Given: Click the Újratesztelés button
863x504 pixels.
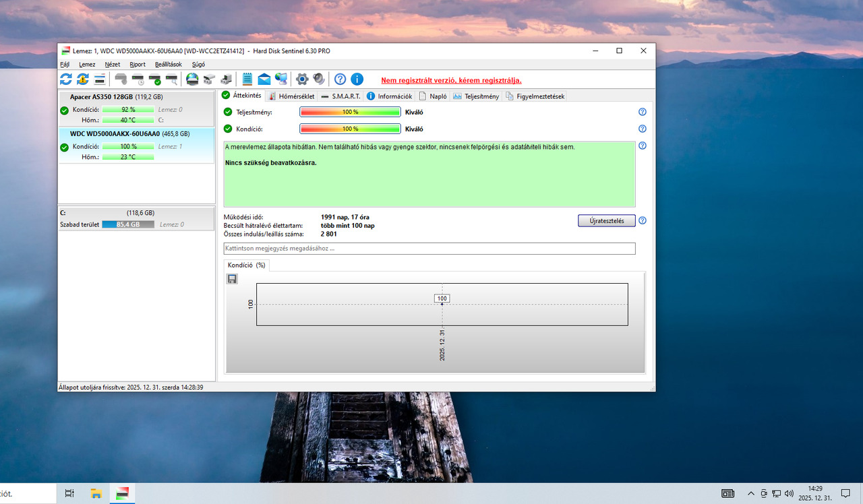Looking at the screenshot, I should coord(607,220).
